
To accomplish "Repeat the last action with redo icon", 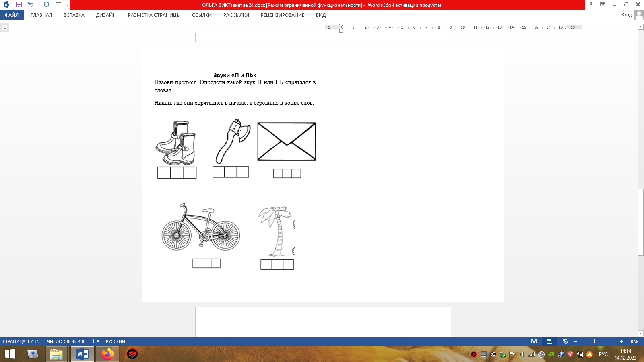I will [x=46, y=4].
